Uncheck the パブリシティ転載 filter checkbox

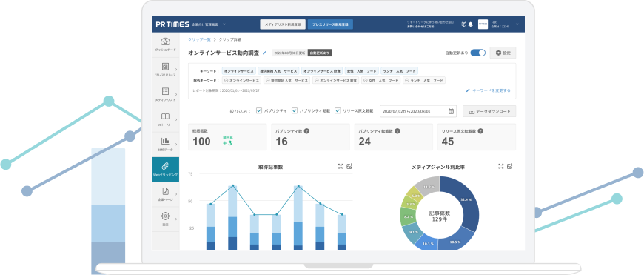tap(295, 110)
